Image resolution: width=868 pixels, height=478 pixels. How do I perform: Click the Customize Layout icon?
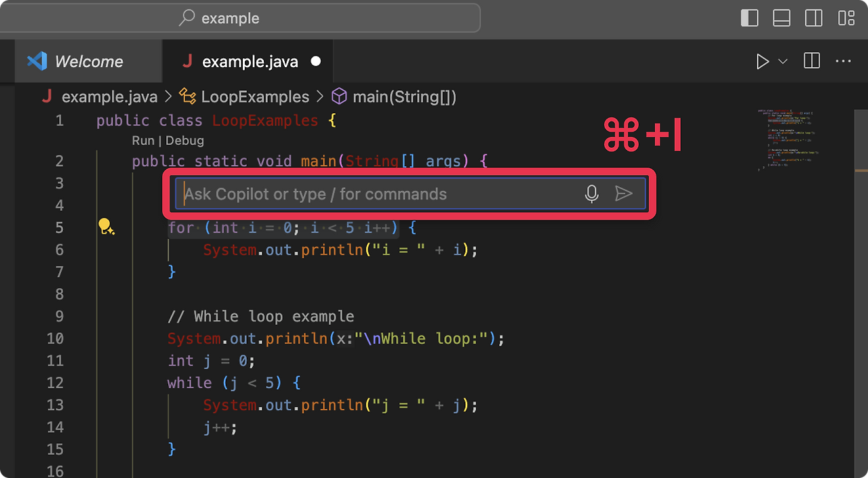846,18
